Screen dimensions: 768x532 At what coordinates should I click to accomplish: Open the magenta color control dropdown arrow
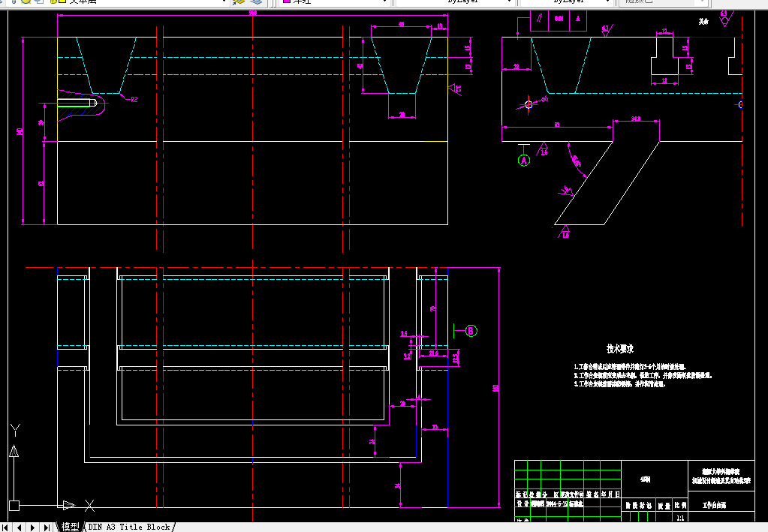(384, 2)
